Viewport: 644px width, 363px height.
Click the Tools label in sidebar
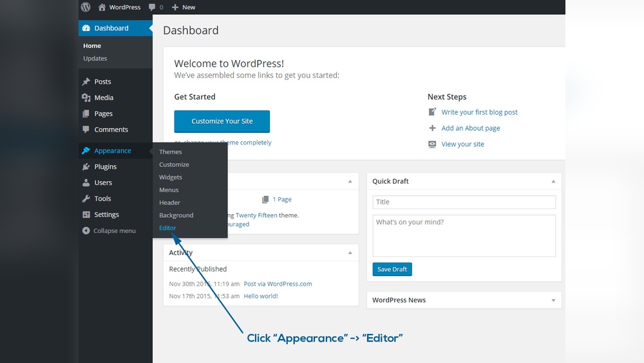(x=102, y=199)
